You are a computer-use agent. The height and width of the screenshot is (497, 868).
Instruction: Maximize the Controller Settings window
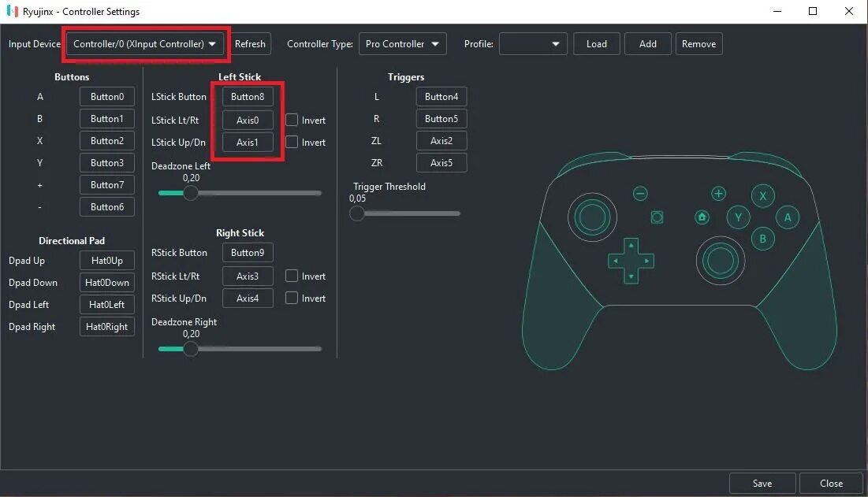click(813, 11)
